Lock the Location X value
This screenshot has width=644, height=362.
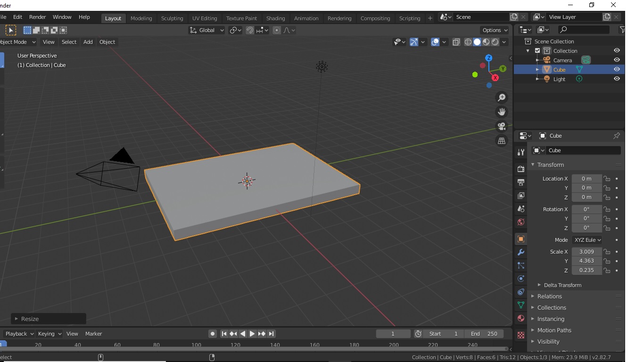tap(607, 179)
